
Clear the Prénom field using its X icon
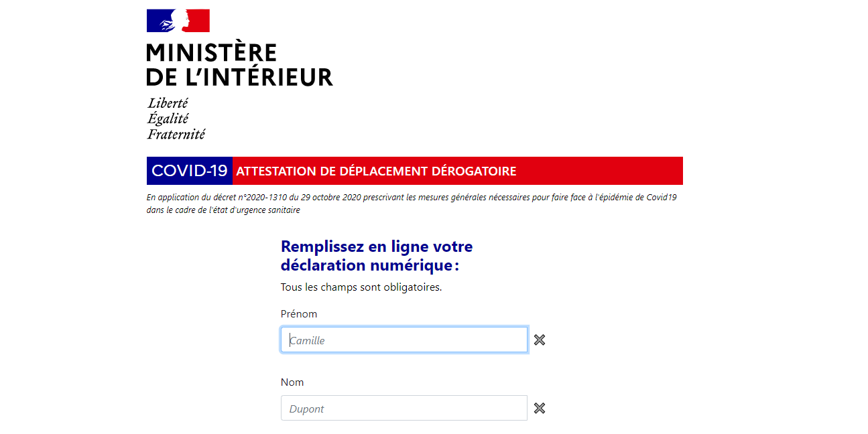(x=540, y=340)
